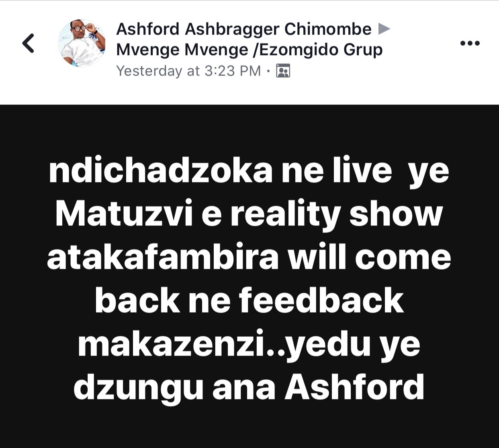
Task: Click the post line 'ndichadzoka ne live ye'
Action: tap(249, 171)
